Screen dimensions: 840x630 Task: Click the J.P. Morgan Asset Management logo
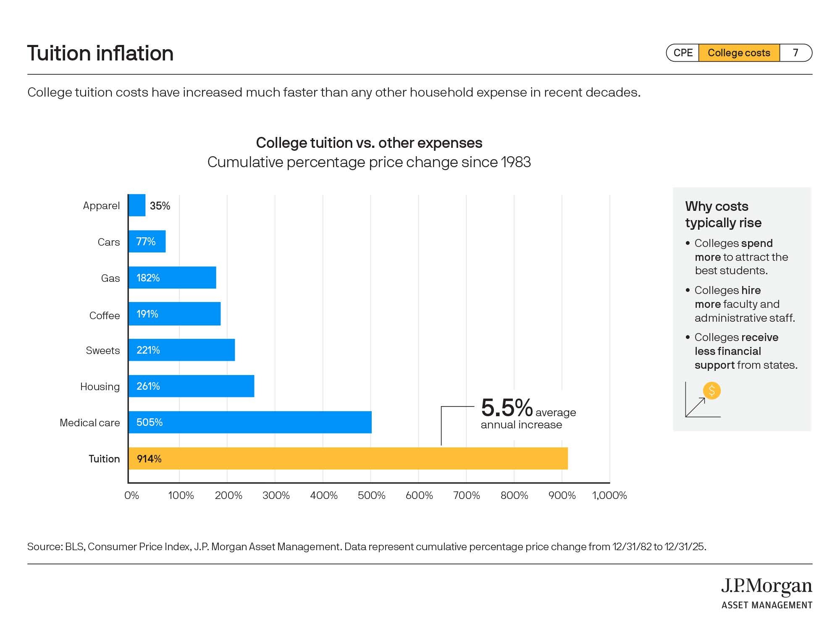(766, 593)
